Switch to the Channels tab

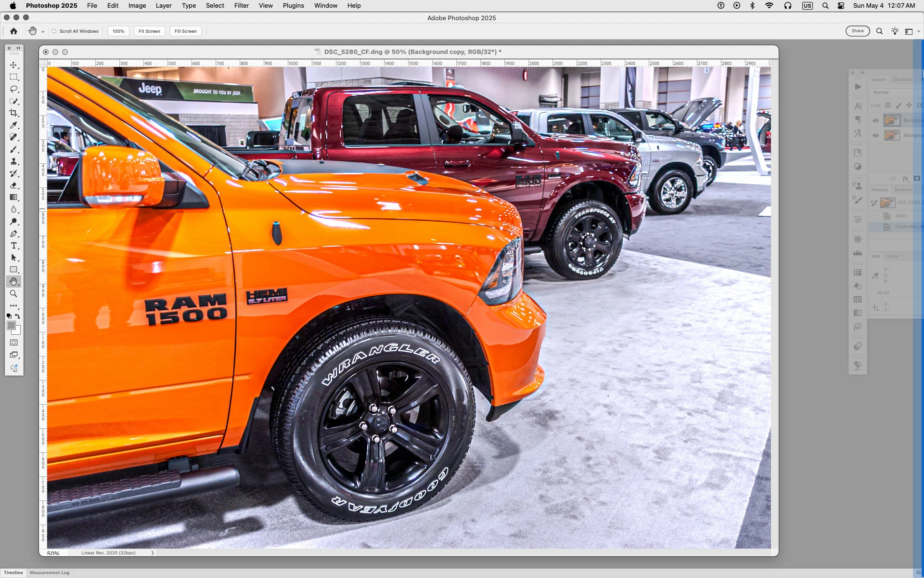coord(902,79)
